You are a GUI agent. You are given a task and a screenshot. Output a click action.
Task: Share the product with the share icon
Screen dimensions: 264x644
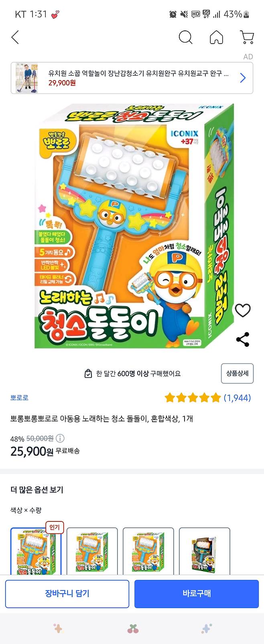click(243, 339)
